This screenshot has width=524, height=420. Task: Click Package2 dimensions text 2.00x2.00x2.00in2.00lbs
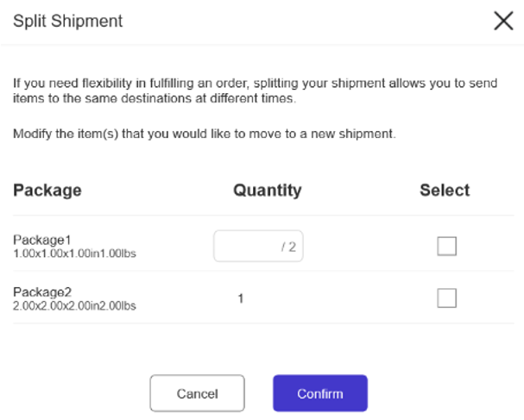[x=74, y=306]
